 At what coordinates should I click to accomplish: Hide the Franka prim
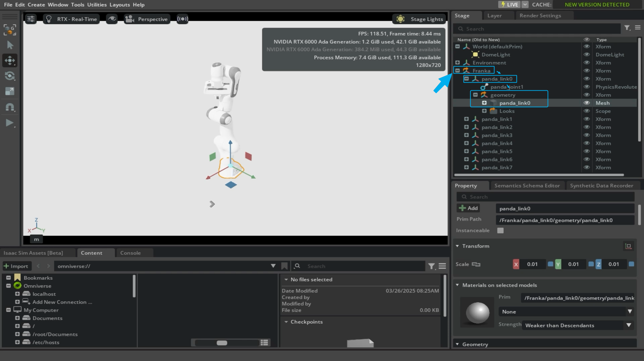pos(587,71)
